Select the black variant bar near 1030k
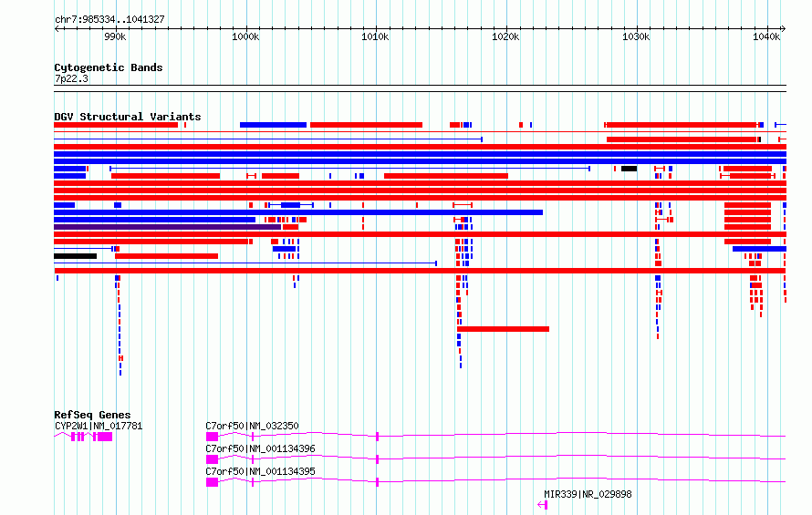Viewport: 812px width, 515px height. (630, 169)
